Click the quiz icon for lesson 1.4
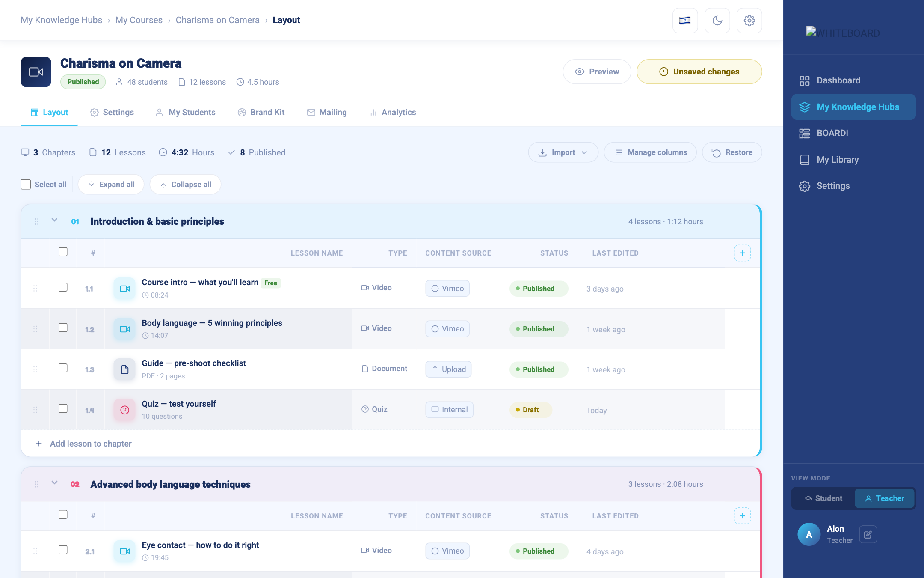924x578 pixels. coord(124,410)
